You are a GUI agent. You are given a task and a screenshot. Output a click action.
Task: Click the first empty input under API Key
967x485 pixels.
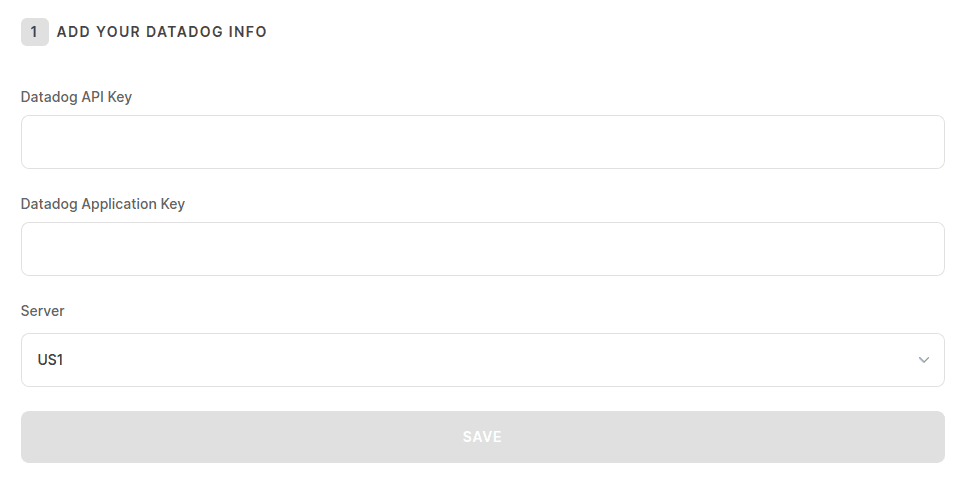pos(482,142)
